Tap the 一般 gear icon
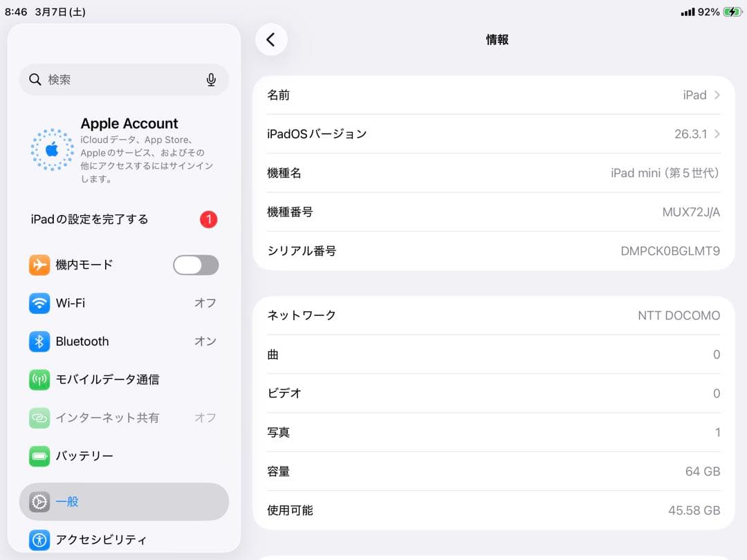The height and width of the screenshot is (560, 747). coord(39,501)
